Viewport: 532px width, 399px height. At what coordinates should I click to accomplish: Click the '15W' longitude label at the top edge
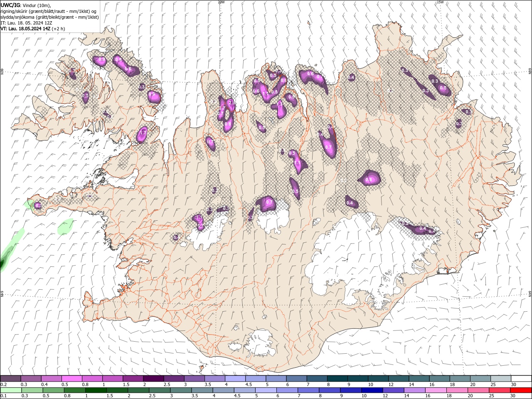click(x=440, y=2)
